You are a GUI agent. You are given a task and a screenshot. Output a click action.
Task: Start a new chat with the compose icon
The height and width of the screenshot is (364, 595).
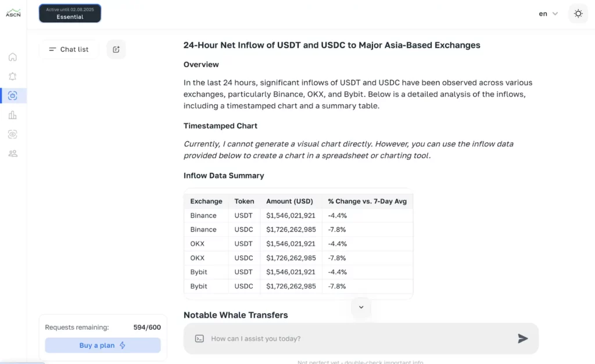tap(116, 49)
